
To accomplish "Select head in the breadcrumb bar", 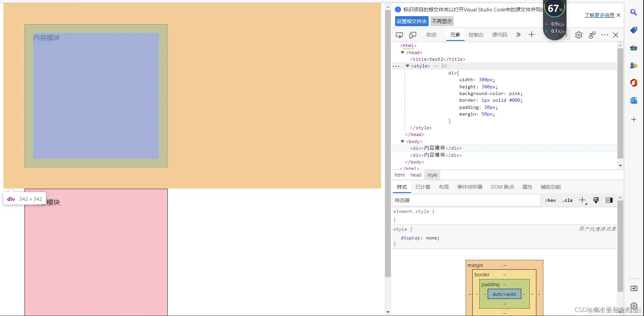I will tap(416, 175).
